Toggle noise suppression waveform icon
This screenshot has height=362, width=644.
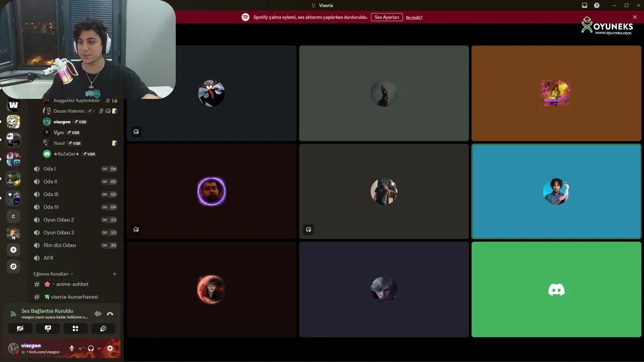point(98,314)
